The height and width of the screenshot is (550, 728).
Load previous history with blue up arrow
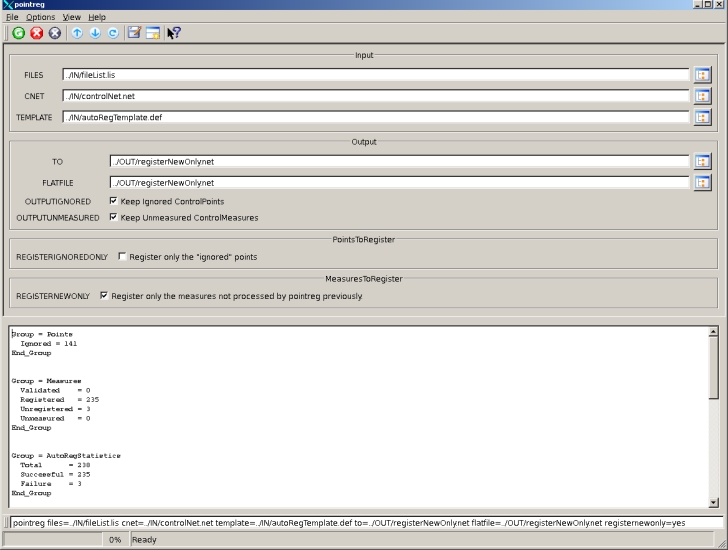pyautogui.click(x=77, y=33)
